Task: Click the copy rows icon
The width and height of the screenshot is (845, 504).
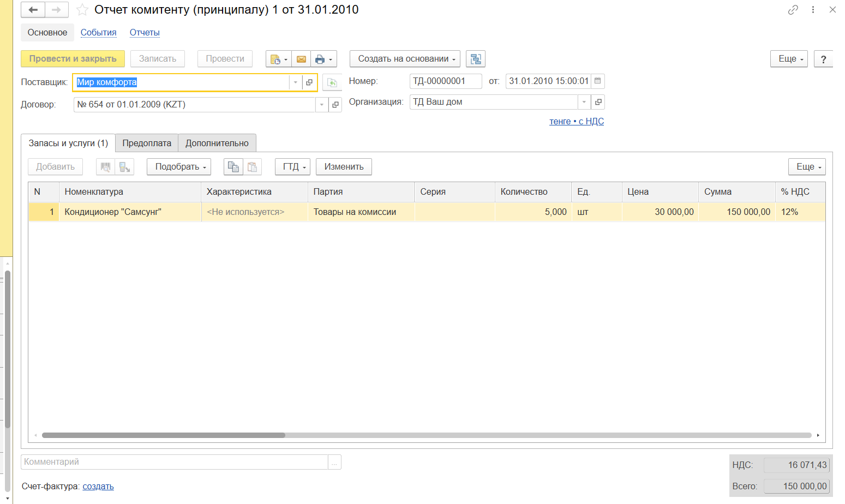Action: 233,167
